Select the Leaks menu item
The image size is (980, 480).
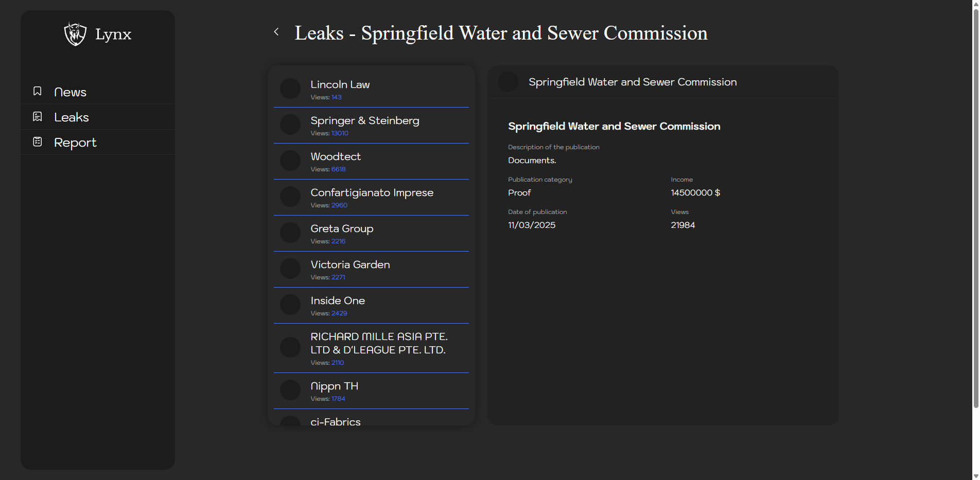click(72, 117)
